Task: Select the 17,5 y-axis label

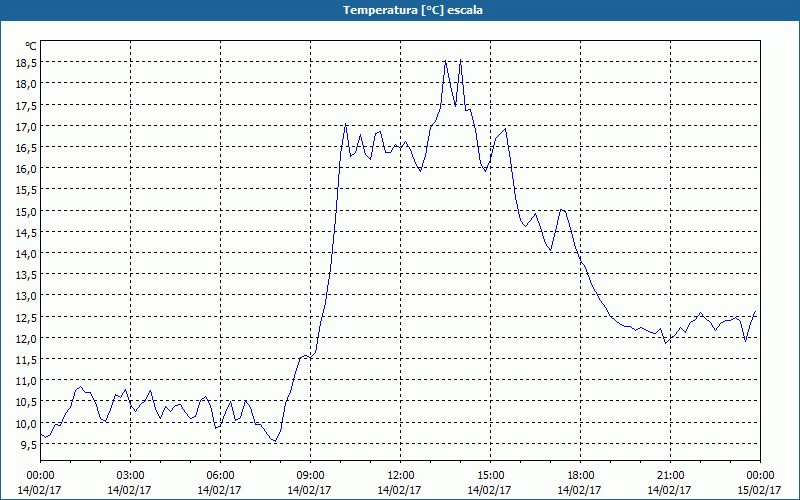Action: point(26,105)
